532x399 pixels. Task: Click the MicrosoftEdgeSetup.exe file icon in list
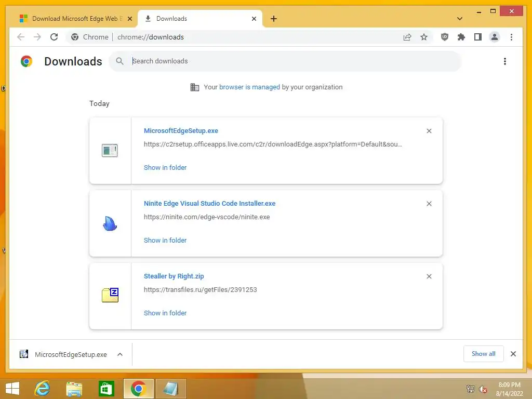click(110, 150)
